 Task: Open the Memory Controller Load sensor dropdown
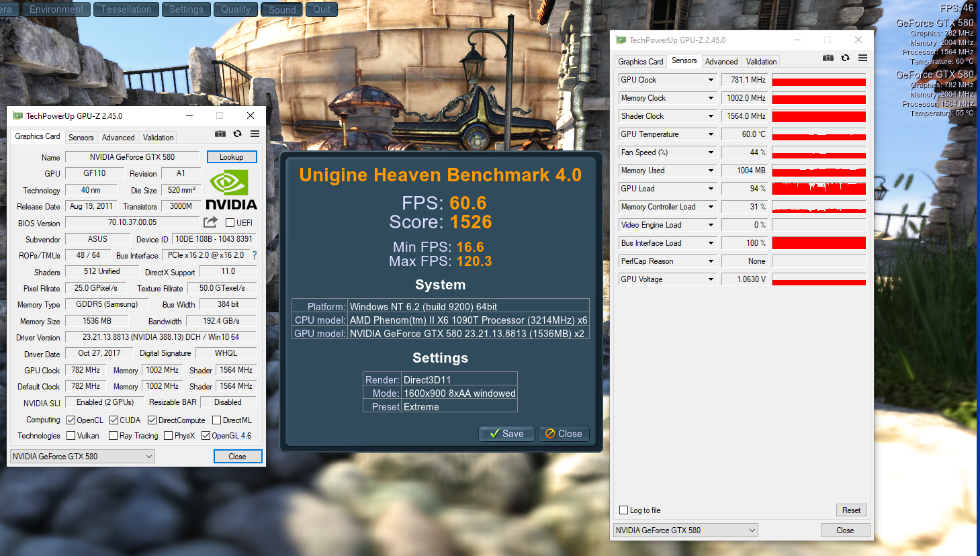pyautogui.click(x=711, y=207)
